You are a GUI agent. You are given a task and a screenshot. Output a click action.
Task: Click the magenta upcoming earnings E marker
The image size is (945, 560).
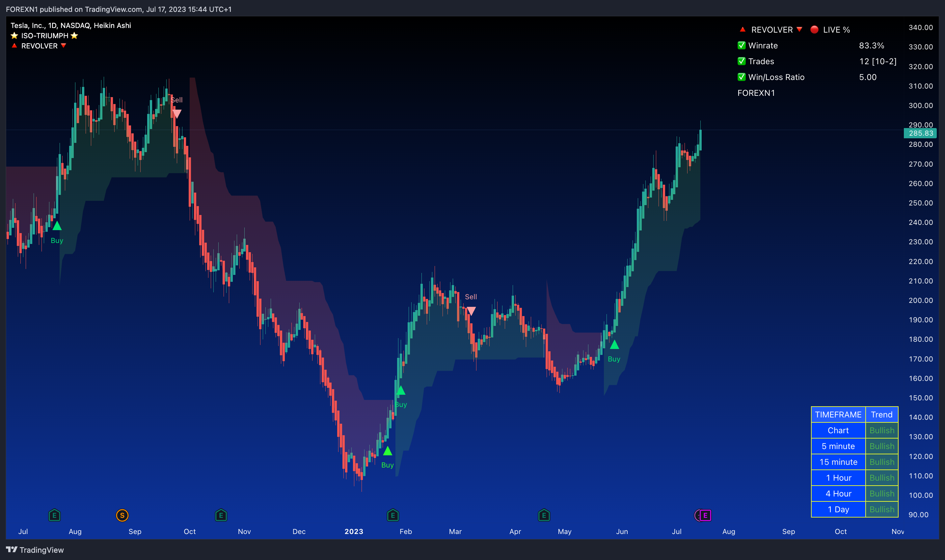pos(705,515)
